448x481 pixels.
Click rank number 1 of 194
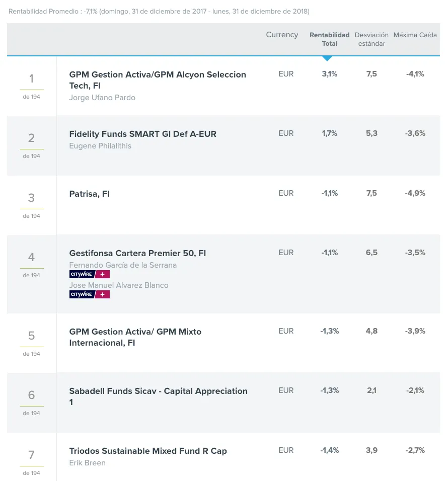click(31, 79)
